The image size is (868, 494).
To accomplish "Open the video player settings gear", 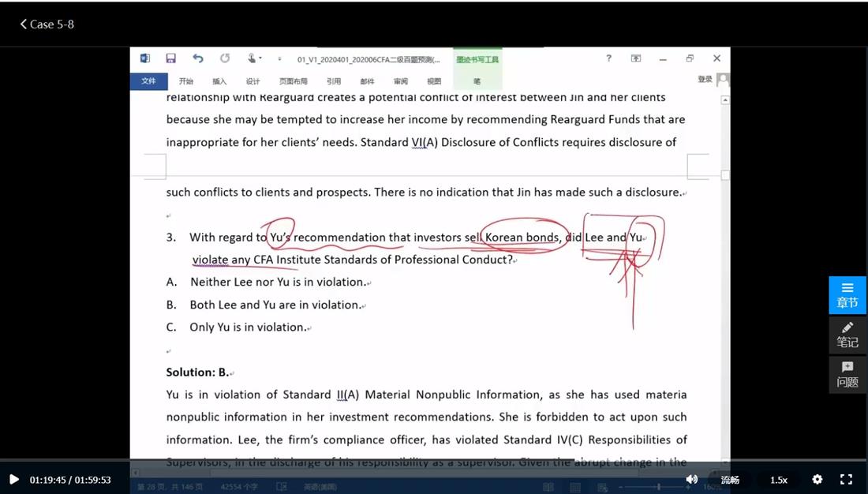I will 817,480.
